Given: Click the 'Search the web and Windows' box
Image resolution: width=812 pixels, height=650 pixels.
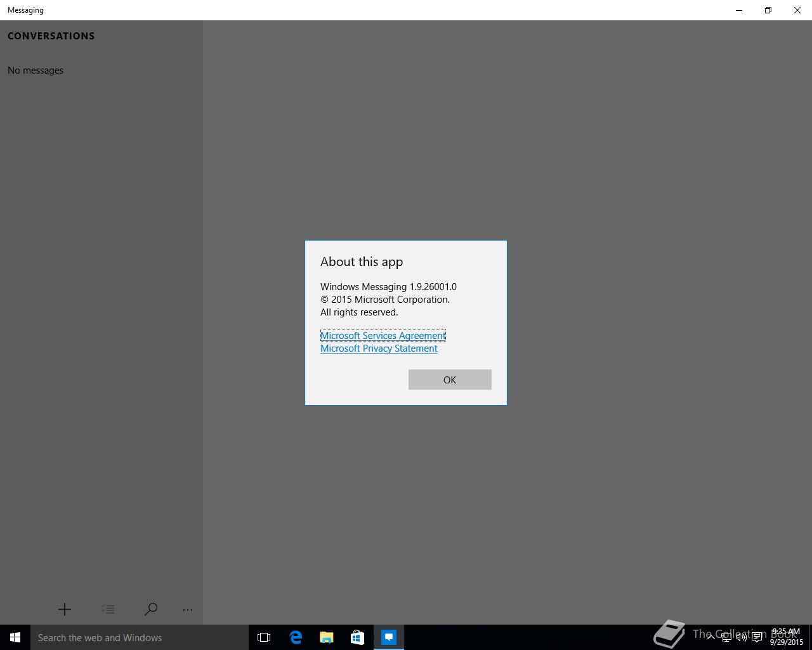Looking at the screenshot, I should point(140,637).
